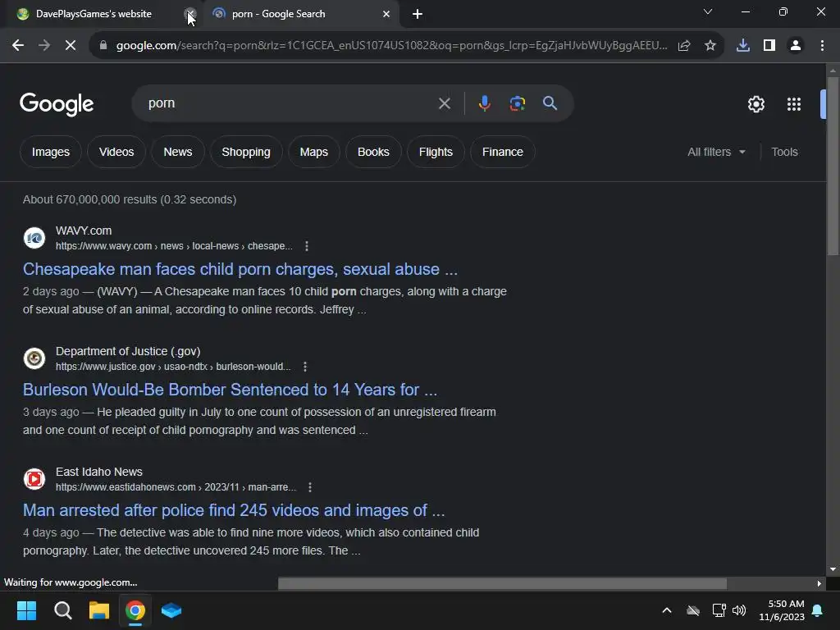Open more options for East Idaho News result
This screenshot has height=630, width=840.
click(x=309, y=487)
